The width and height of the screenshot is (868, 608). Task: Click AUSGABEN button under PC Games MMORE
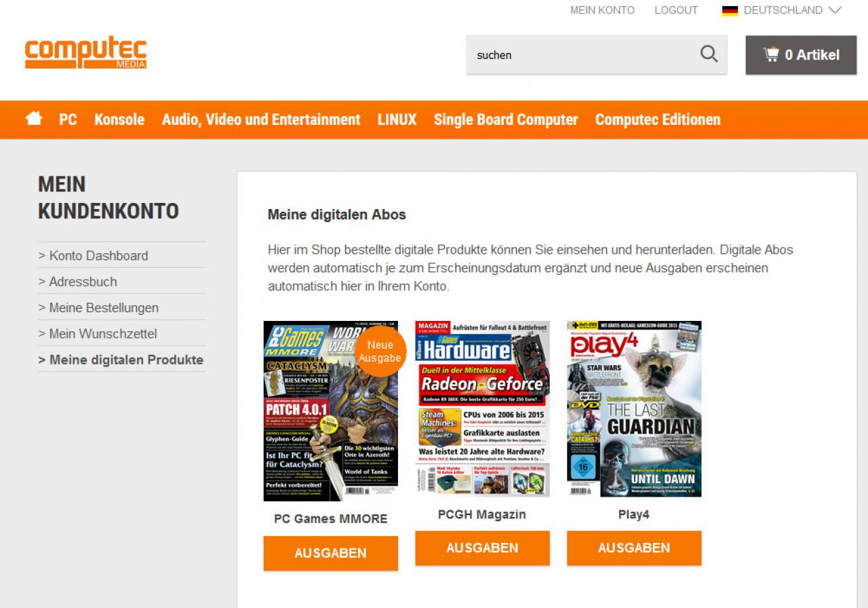[330, 553]
